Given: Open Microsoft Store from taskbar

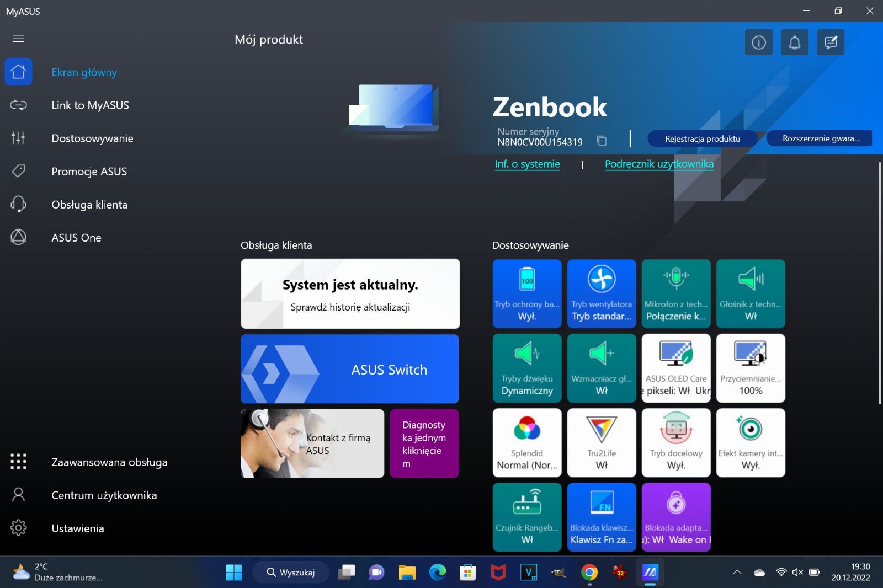Looking at the screenshot, I should pos(468,573).
